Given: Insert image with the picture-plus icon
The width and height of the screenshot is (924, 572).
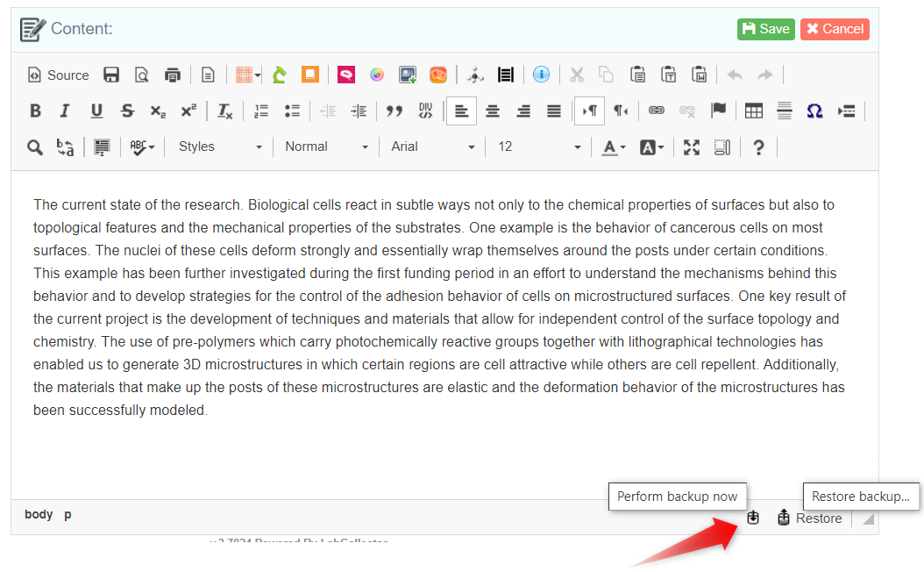Looking at the screenshot, I should pyautogui.click(x=407, y=75).
